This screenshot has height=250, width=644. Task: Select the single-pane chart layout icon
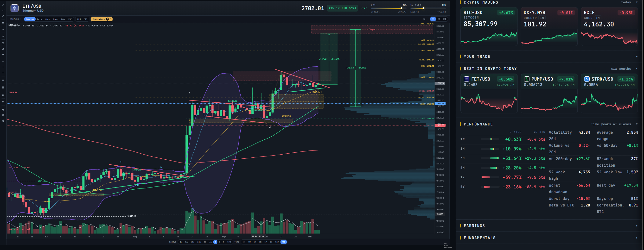tap(433, 19)
